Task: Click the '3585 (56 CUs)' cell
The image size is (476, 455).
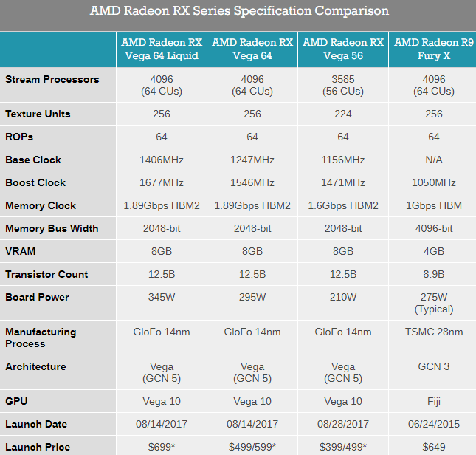Action: pos(343,85)
